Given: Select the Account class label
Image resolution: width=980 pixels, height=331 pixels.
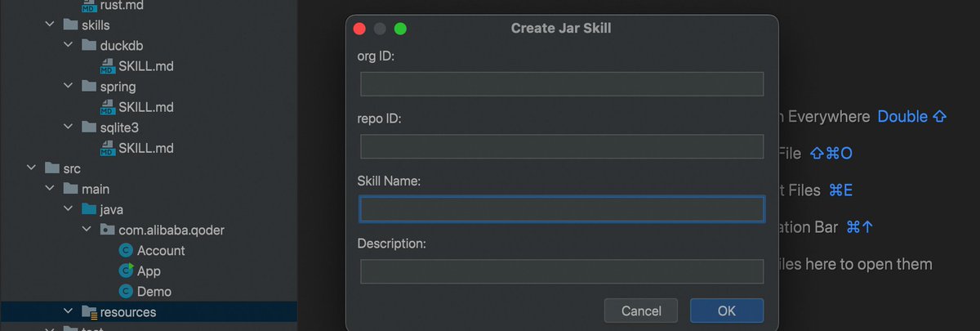Looking at the screenshot, I should point(161,251).
